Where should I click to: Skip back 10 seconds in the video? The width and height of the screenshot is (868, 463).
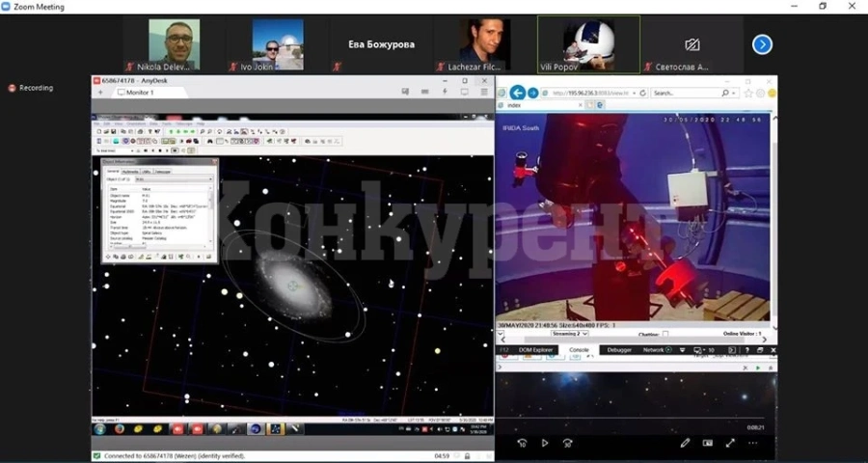[x=522, y=443]
